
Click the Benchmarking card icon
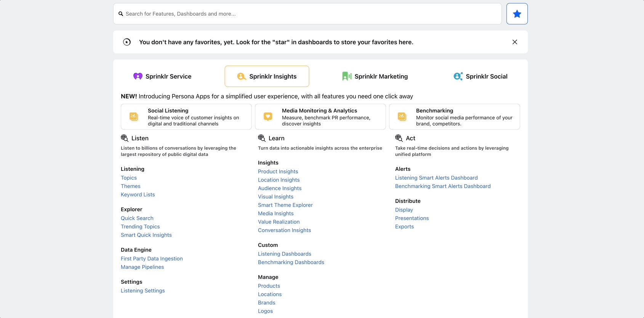402,117
